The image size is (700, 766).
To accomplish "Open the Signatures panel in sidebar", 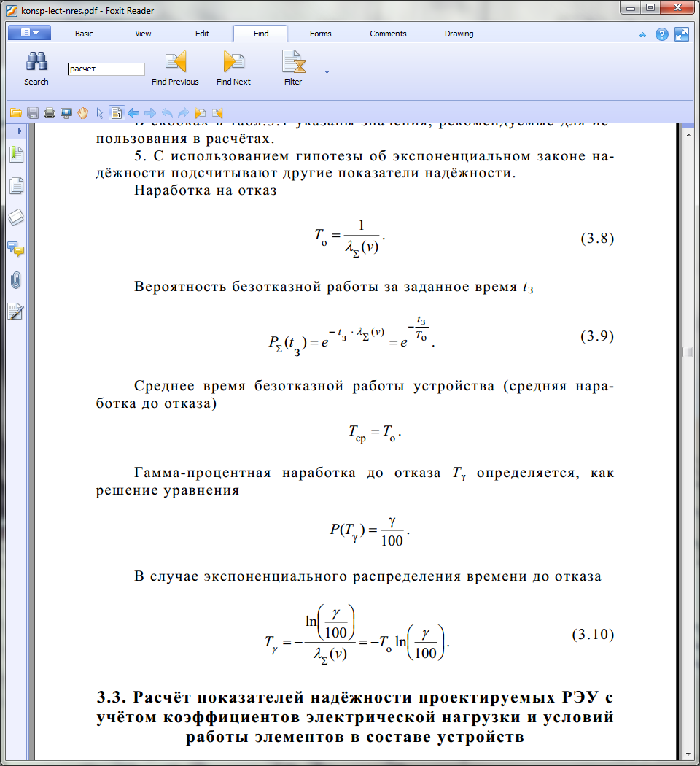I will (x=16, y=312).
